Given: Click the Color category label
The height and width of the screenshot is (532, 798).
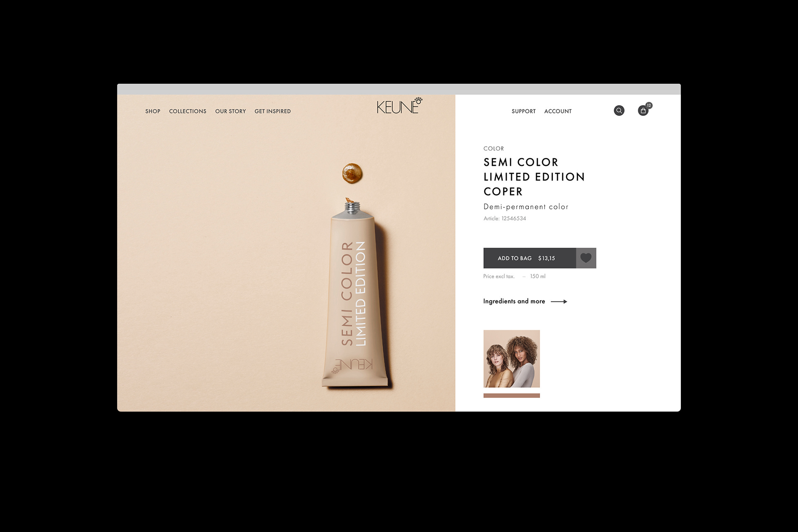Looking at the screenshot, I should click(x=493, y=149).
